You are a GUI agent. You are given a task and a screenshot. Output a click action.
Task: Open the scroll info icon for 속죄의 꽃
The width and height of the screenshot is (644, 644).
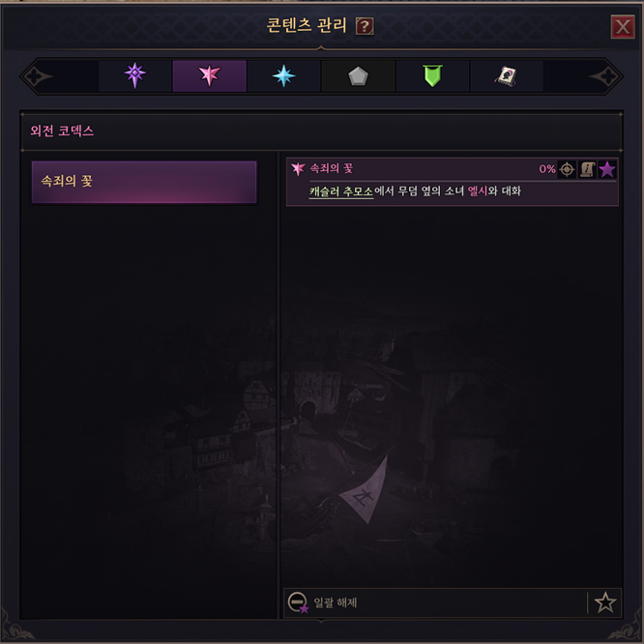click(587, 169)
